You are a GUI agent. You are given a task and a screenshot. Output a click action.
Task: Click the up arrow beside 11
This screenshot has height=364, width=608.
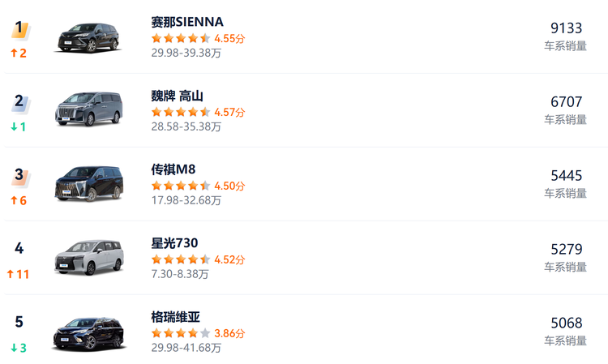(10, 274)
